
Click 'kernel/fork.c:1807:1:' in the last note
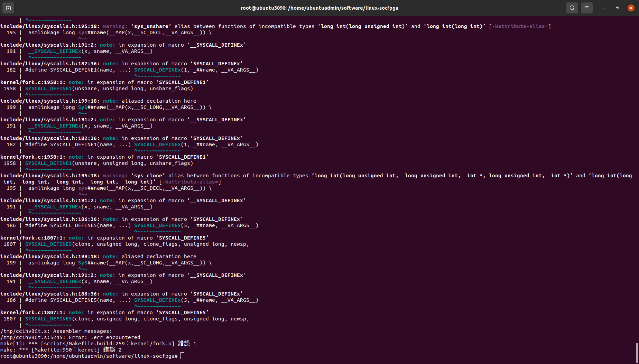33,312
